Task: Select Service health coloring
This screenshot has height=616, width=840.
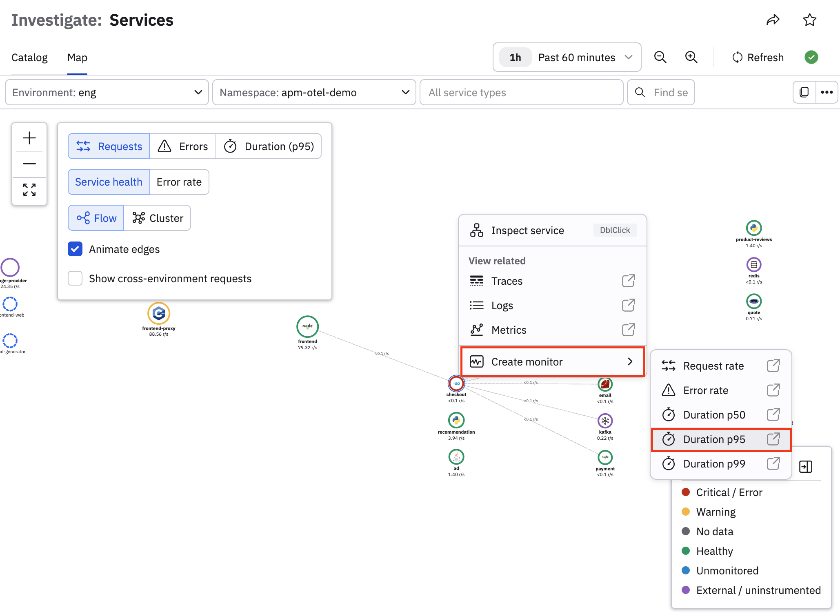Action: pyautogui.click(x=109, y=182)
